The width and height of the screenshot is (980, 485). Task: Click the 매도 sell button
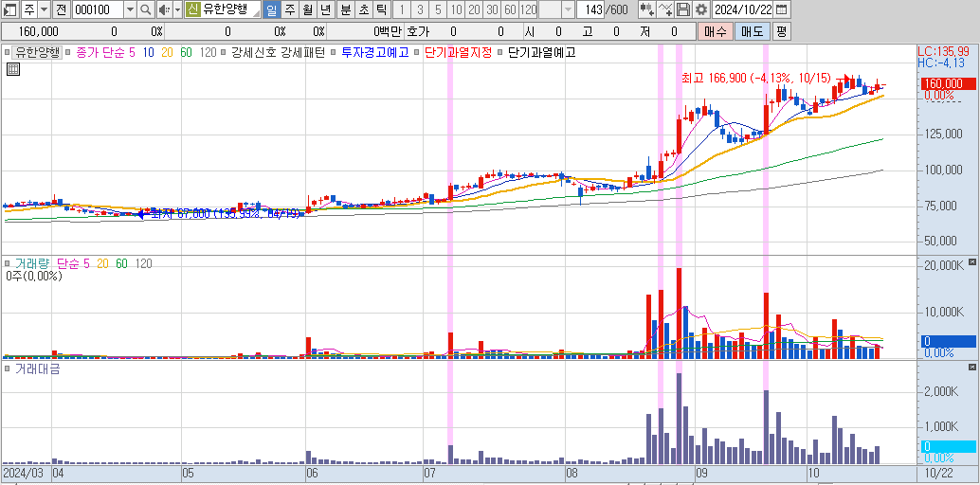[752, 31]
